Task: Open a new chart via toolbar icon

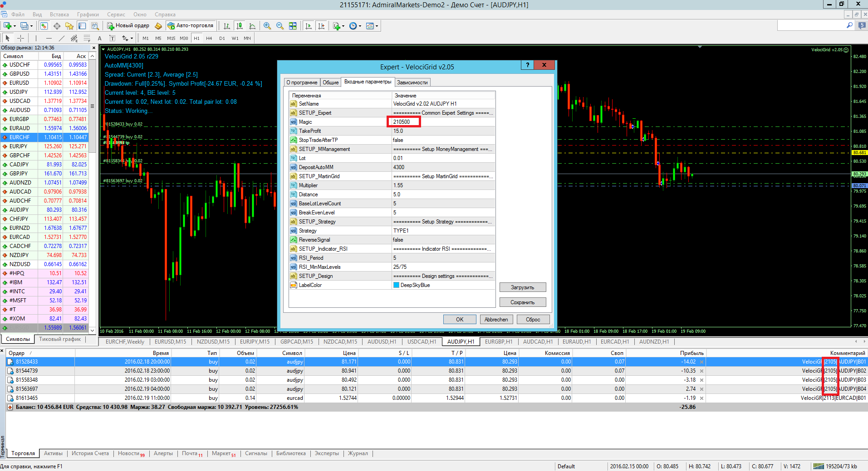Action: [x=7, y=26]
